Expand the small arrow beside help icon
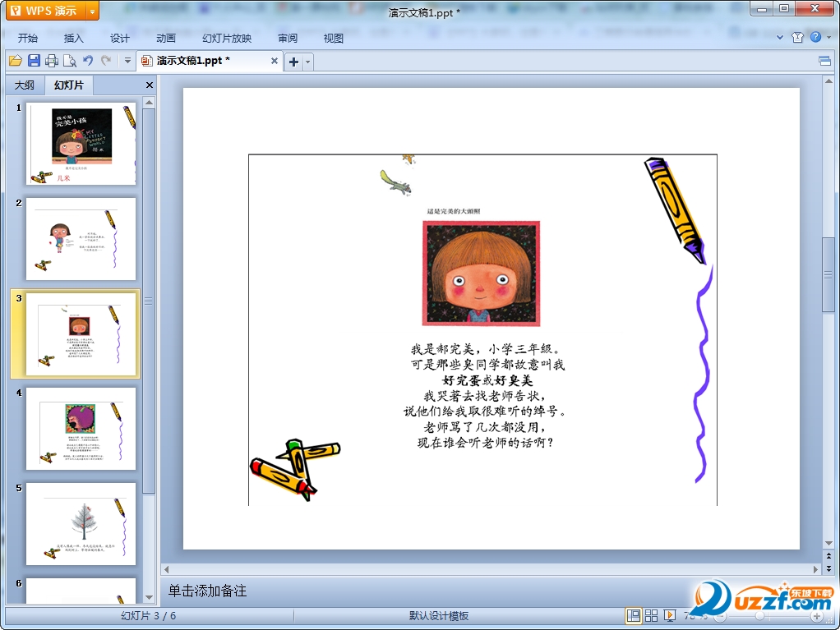Screen dimensions: 840x630 [x=828, y=38]
